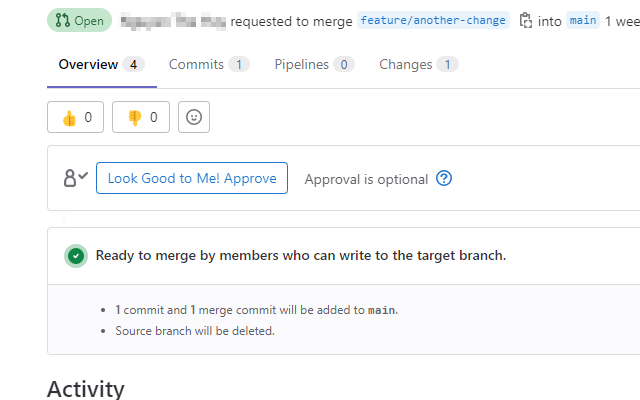Click the Commits count badge 1
Screen dimensions: 640x400
pyautogui.click(x=239, y=64)
